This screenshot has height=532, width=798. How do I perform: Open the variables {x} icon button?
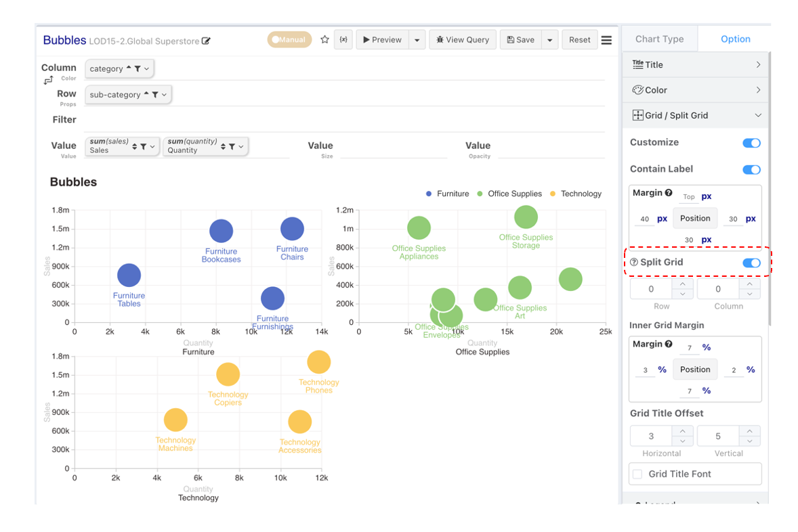point(343,39)
